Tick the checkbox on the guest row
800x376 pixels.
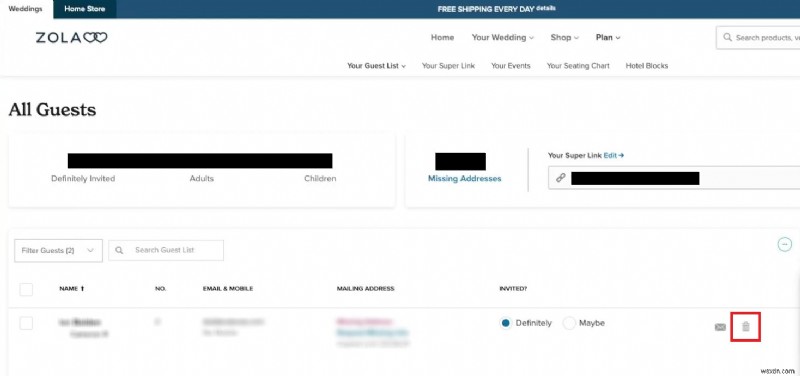pos(26,323)
